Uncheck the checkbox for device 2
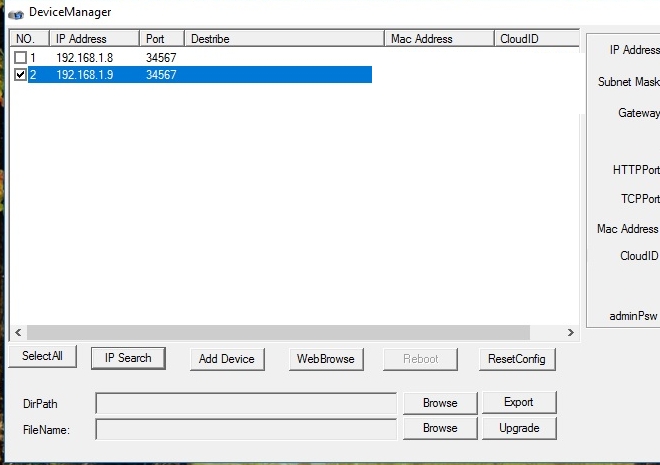This screenshot has height=465, width=660. tap(21, 75)
